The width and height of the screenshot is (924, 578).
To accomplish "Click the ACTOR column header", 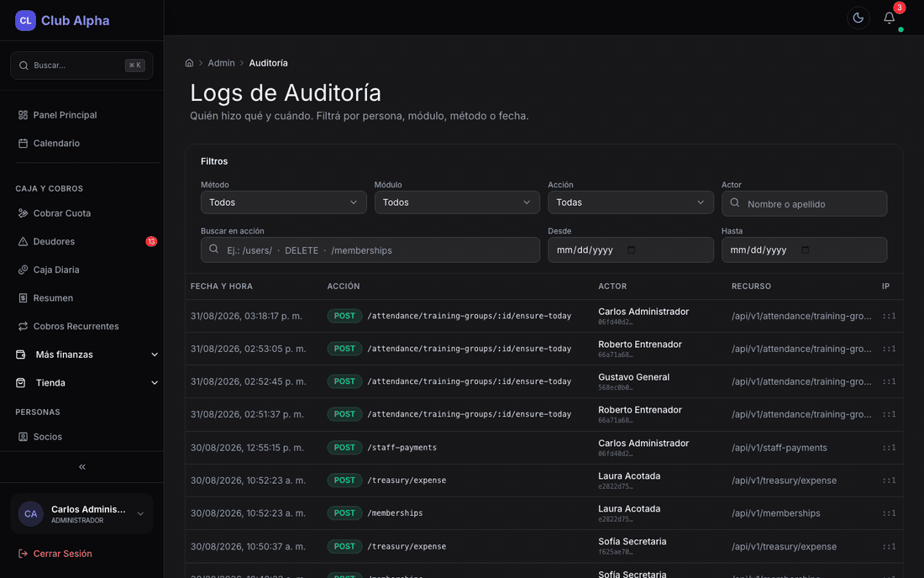I will tap(612, 286).
